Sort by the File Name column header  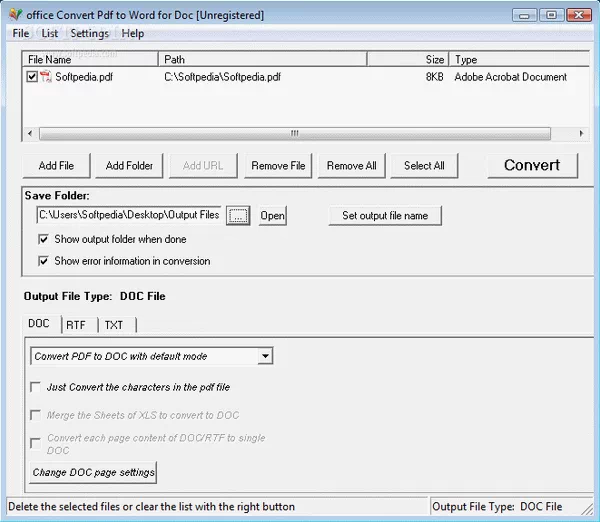click(90, 59)
